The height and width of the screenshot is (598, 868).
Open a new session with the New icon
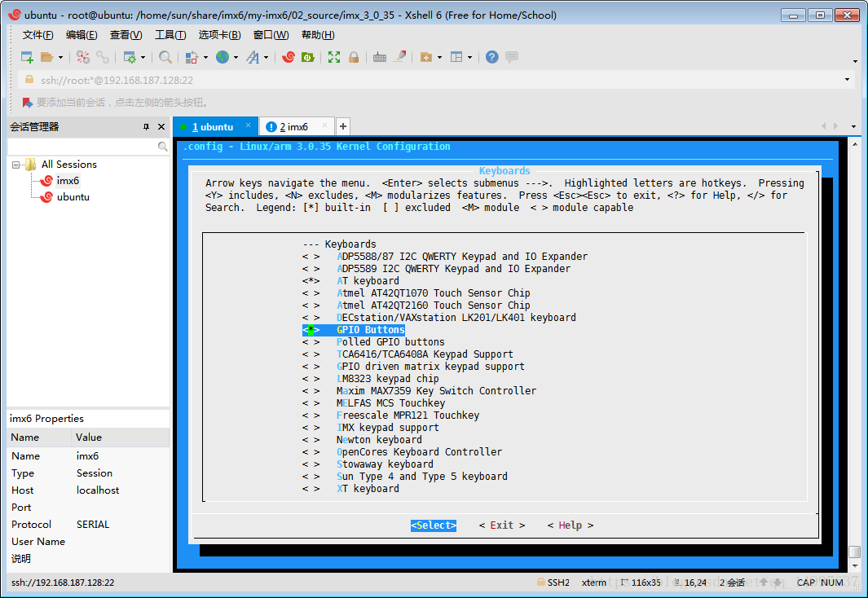pos(27,57)
